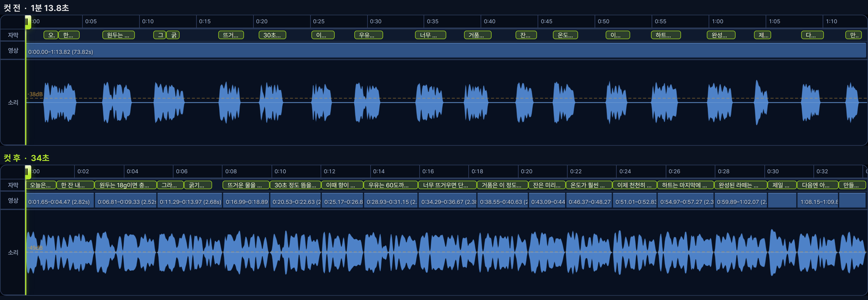This screenshot has height=300, width=868.
Task: Select the '잔은 미리...' subtitle
Action: click(547, 185)
